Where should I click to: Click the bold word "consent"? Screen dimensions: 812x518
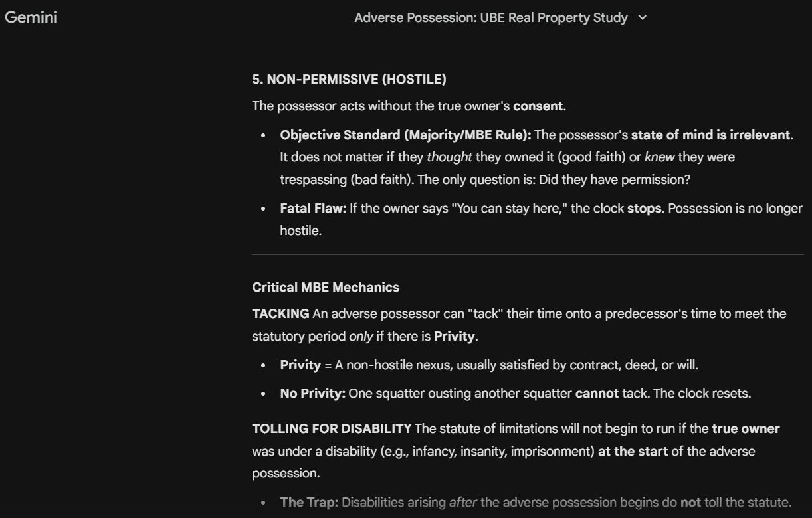[x=538, y=106]
